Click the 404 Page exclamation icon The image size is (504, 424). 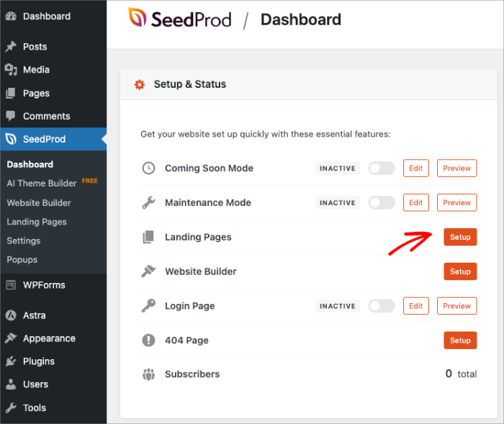[x=148, y=340]
